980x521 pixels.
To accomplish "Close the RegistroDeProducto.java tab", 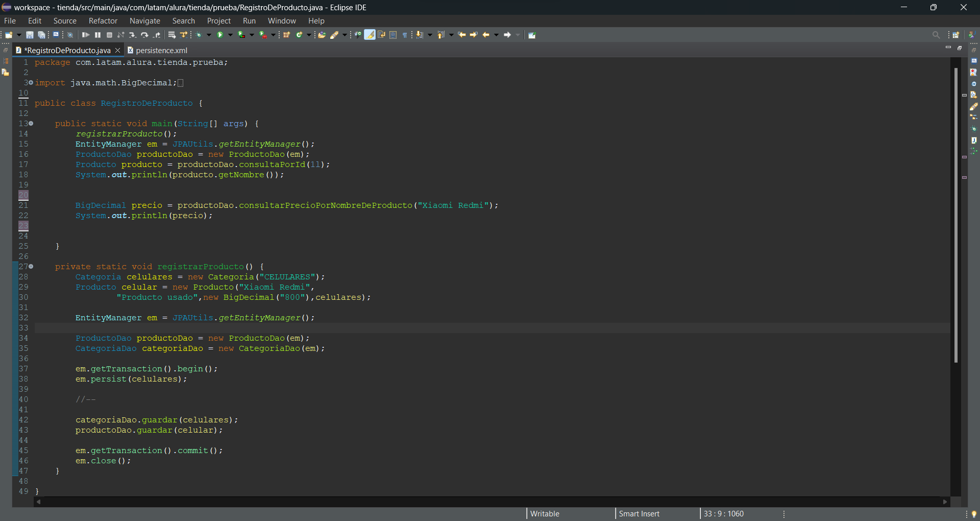I will (117, 50).
